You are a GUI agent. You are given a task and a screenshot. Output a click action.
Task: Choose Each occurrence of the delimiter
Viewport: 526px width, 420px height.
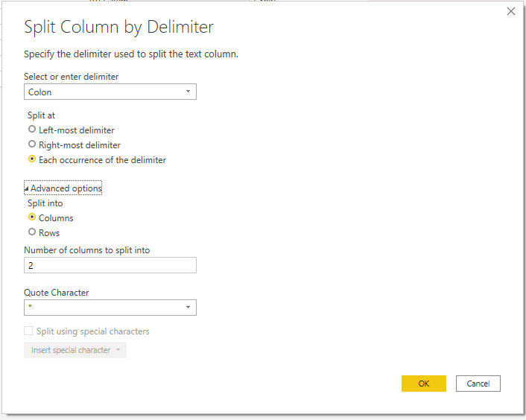click(32, 159)
